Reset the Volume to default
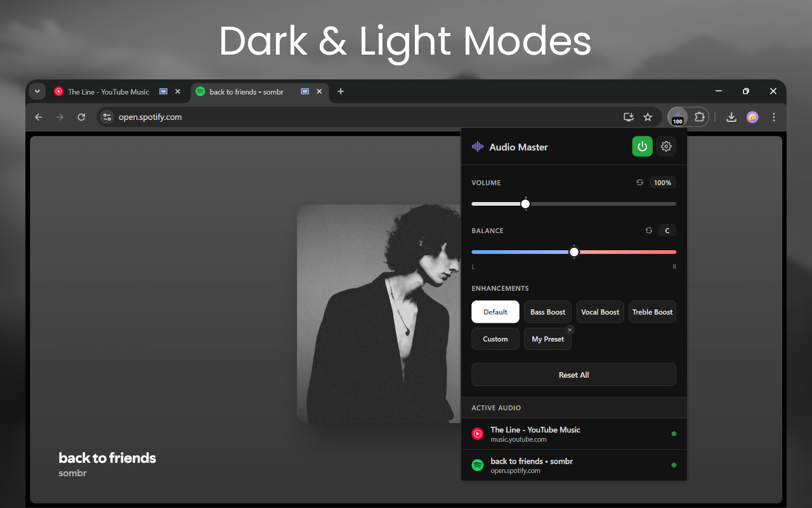 coord(639,182)
